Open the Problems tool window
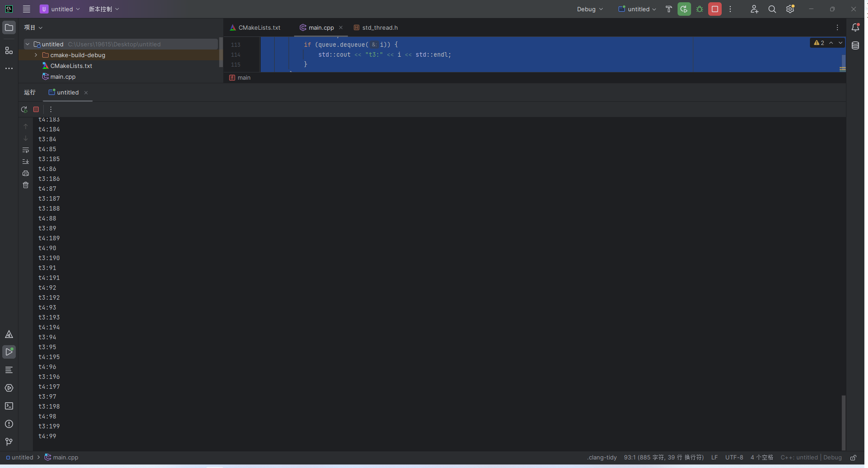 pos(9,424)
